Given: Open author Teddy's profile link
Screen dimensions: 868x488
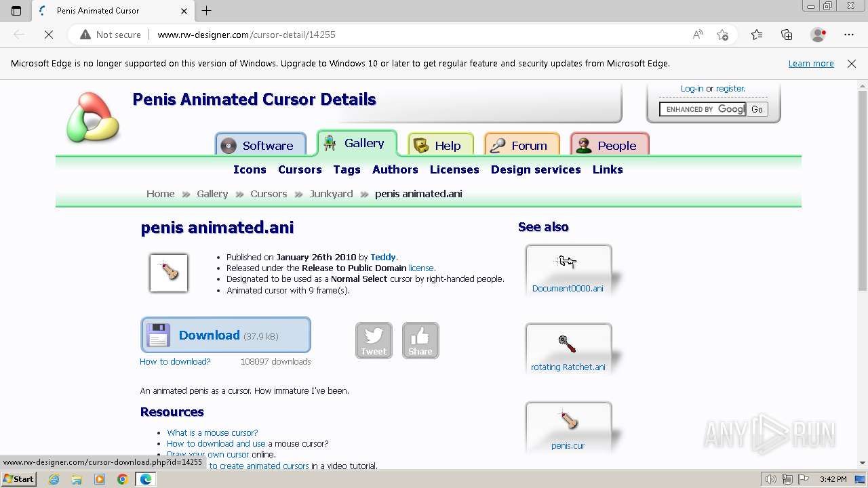Looking at the screenshot, I should click(382, 258).
